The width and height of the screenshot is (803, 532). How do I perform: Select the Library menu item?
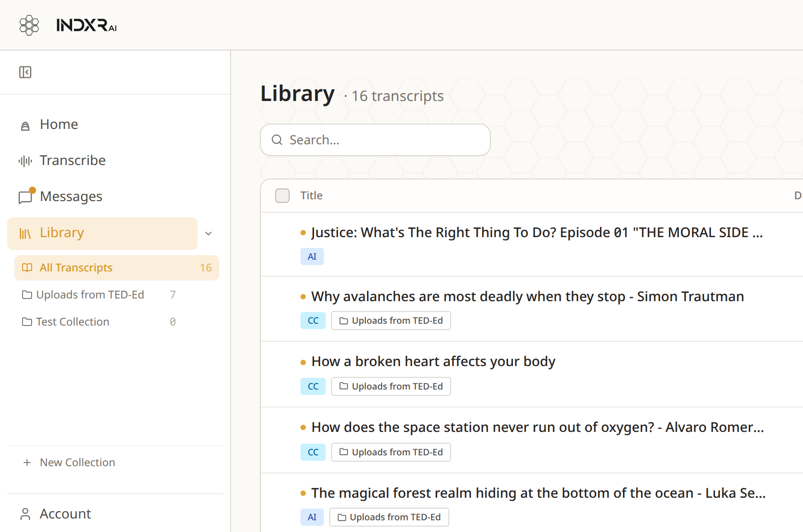pyautogui.click(x=102, y=234)
